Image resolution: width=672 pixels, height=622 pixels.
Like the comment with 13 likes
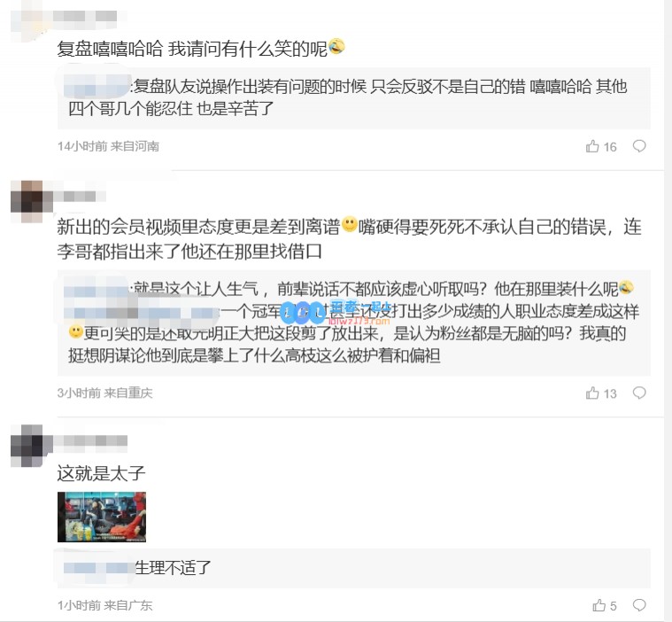click(592, 393)
